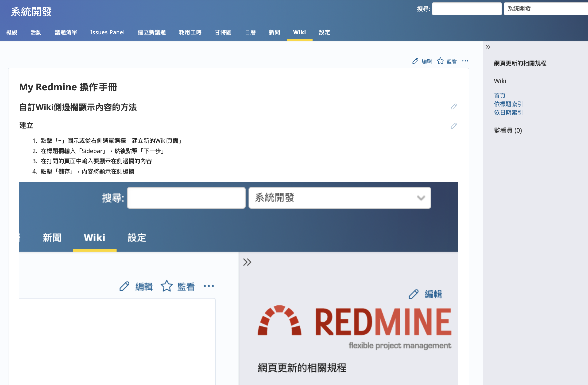Viewport: 588px width, 385px height.
Task: Select the 建立新議題 tab
Action: [152, 32]
